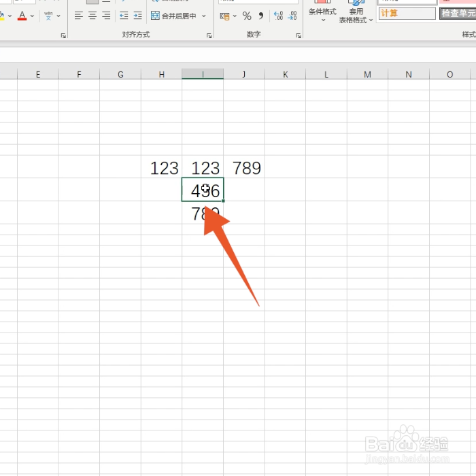The width and height of the screenshot is (476, 476).
Task: Open 数字 group dialog launcher
Action: click(299, 36)
